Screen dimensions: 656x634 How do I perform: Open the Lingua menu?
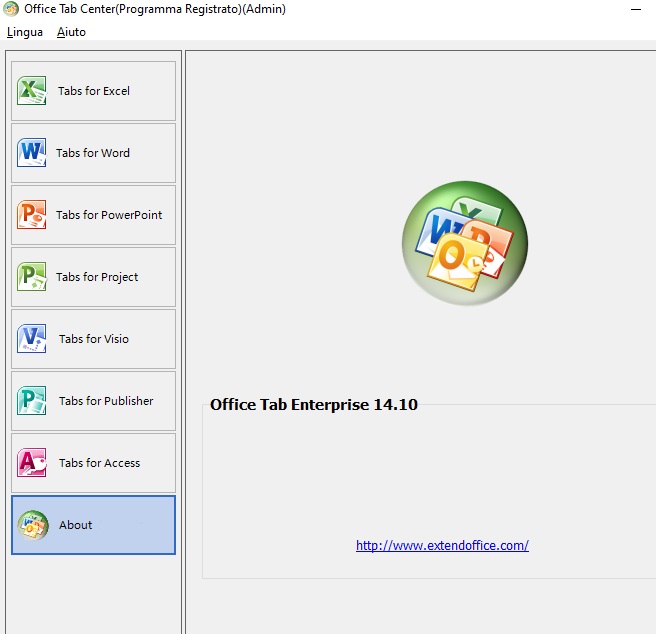tap(25, 32)
